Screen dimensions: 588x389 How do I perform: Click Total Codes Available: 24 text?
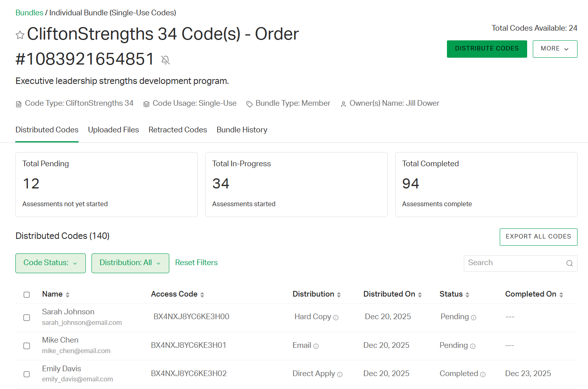534,28
